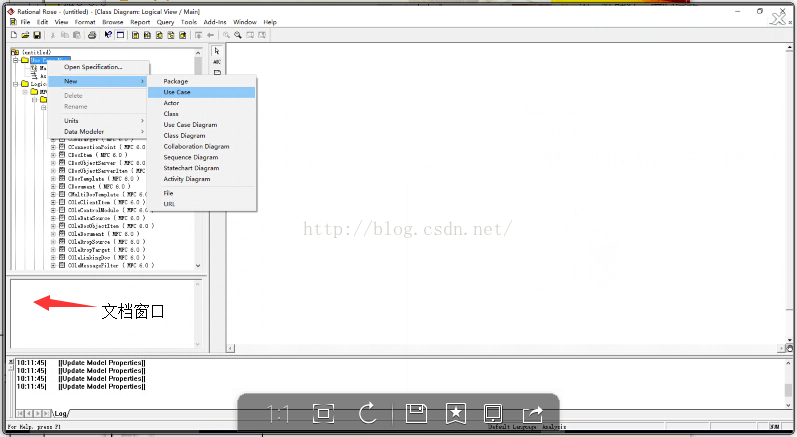
Task: Click the Cut scissors icon
Action: pos(52,35)
